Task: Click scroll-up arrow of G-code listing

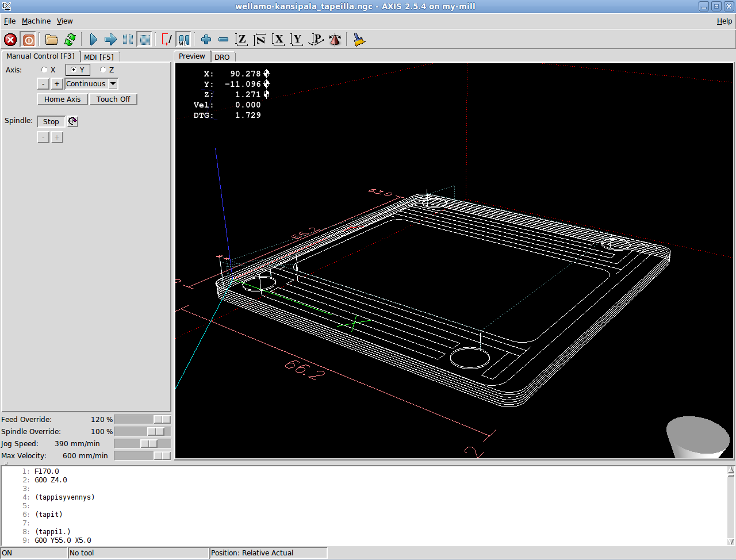Action: pyautogui.click(x=731, y=470)
